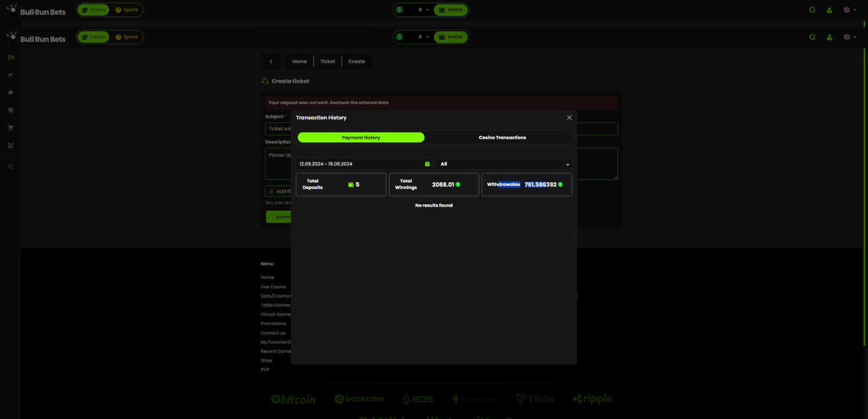Image resolution: width=868 pixels, height=419 pixels.
Task: Switch to Casino Transactions view
Action: 502,138
